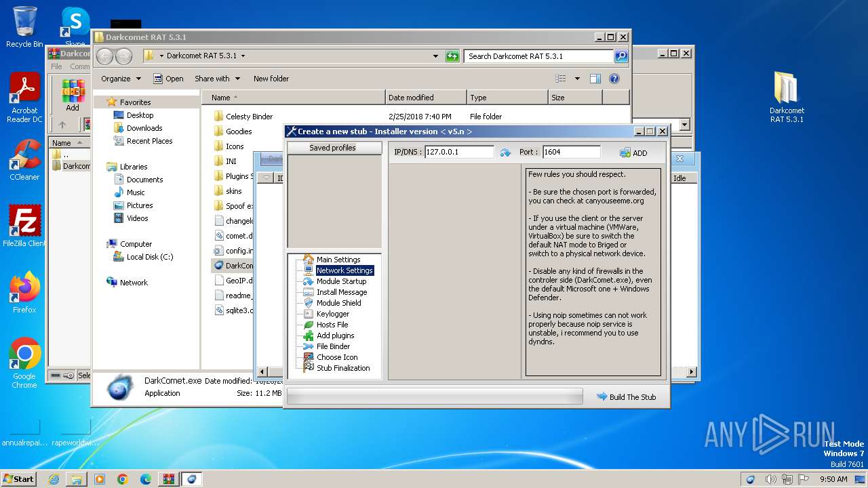Select the Goodies folder in file list
The image size is (868, 488).
click(239, 131)
